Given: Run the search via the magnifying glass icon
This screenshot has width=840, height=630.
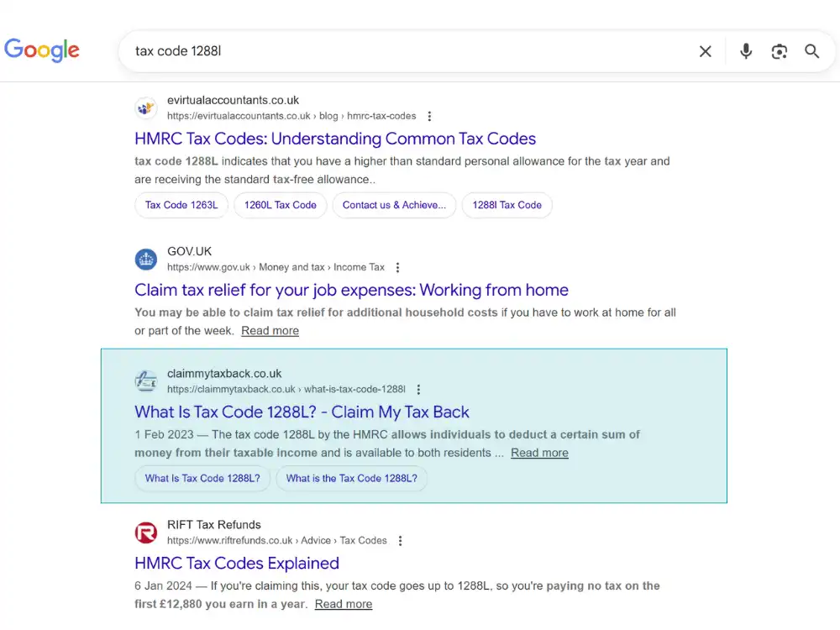Looking at the screenshot, I should [811, 51].
